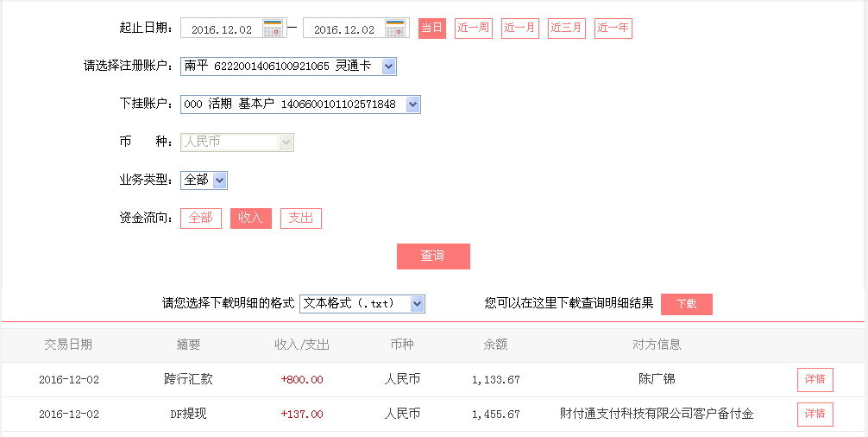Choose the 近一周 date range
Image resolution: width=868 pixels, height=437 pixels.
point(474,28)
